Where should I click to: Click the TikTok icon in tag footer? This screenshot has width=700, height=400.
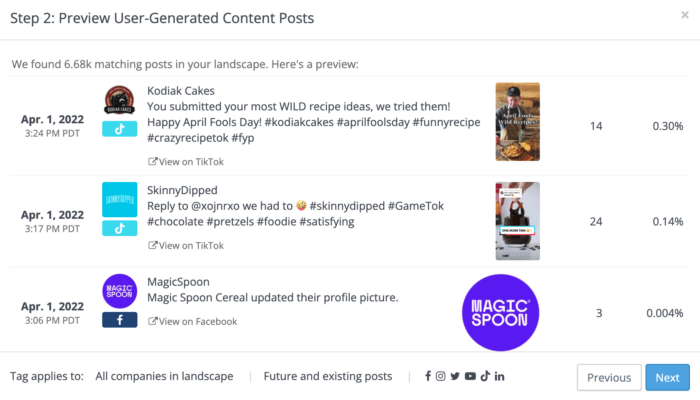484,376
